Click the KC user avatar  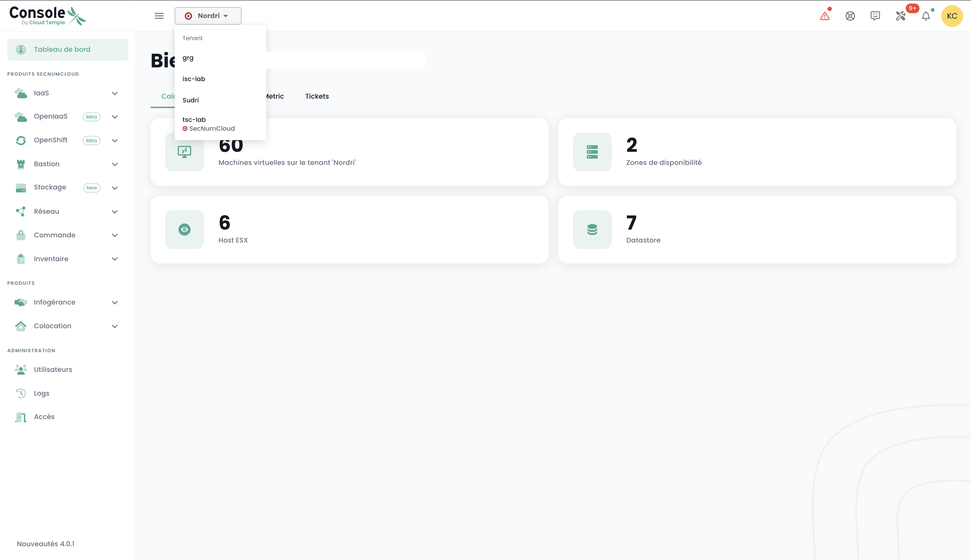952,16
